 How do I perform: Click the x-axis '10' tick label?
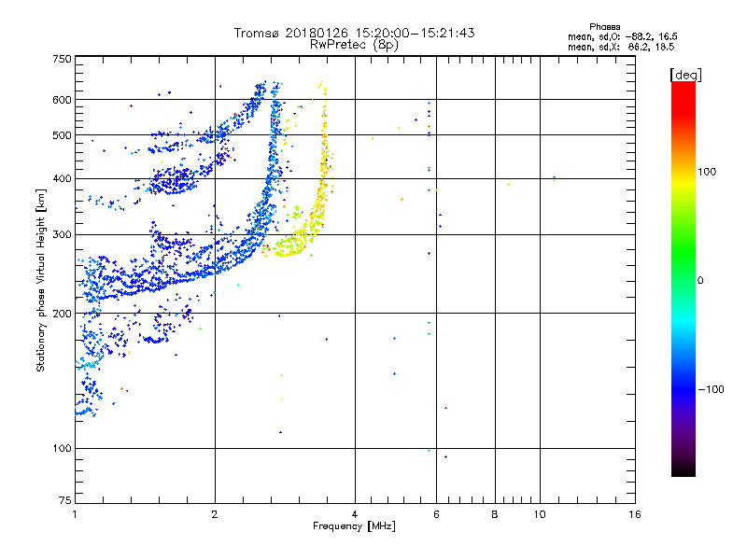pos(540,514)
